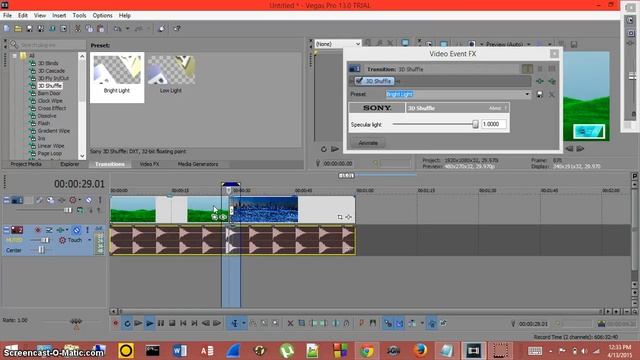Open the Tools menu
640x360 pixels.
pos(79,16)
